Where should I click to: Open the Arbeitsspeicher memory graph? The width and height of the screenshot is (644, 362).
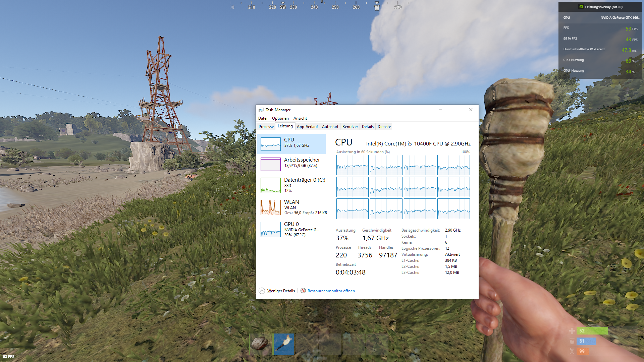[270, 164]
